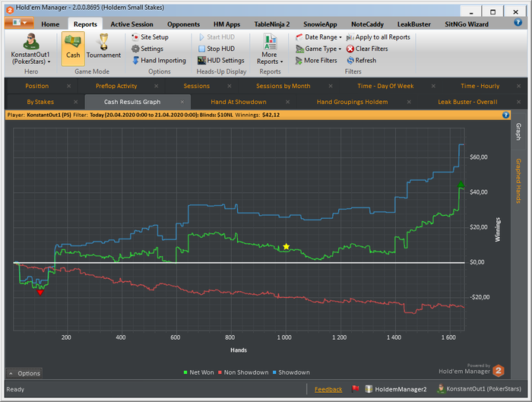
Task: Click Clear Filters red icon
Action: click(x=350, y=49)
